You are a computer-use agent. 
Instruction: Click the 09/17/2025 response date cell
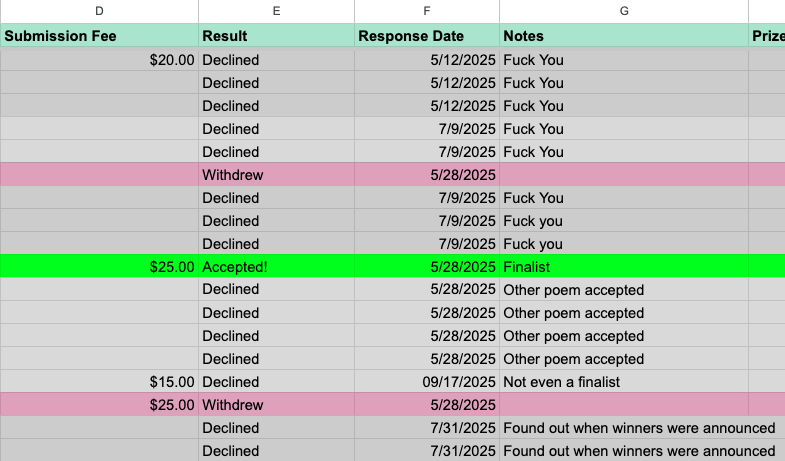coord(427,382)
